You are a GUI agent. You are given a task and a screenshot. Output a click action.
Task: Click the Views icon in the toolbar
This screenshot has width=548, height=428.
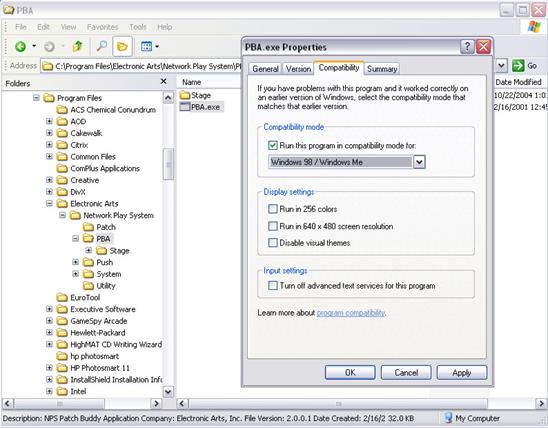[146, 46]
